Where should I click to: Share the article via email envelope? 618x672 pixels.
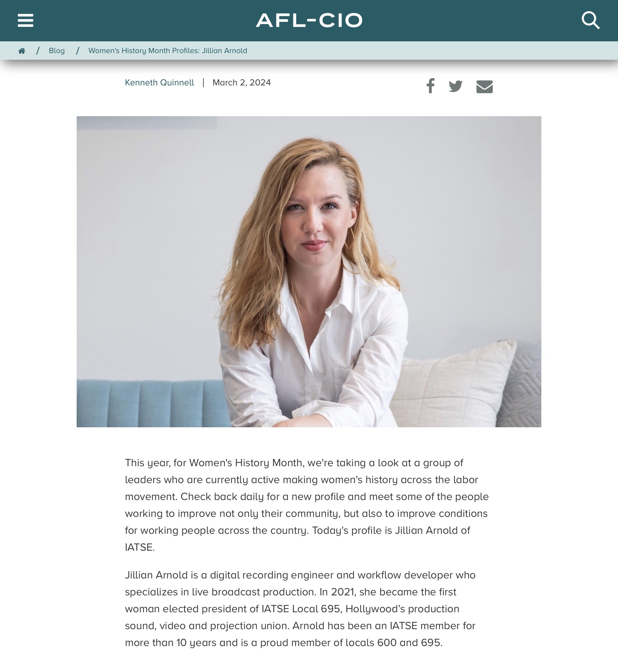click(x=485, y=87)
